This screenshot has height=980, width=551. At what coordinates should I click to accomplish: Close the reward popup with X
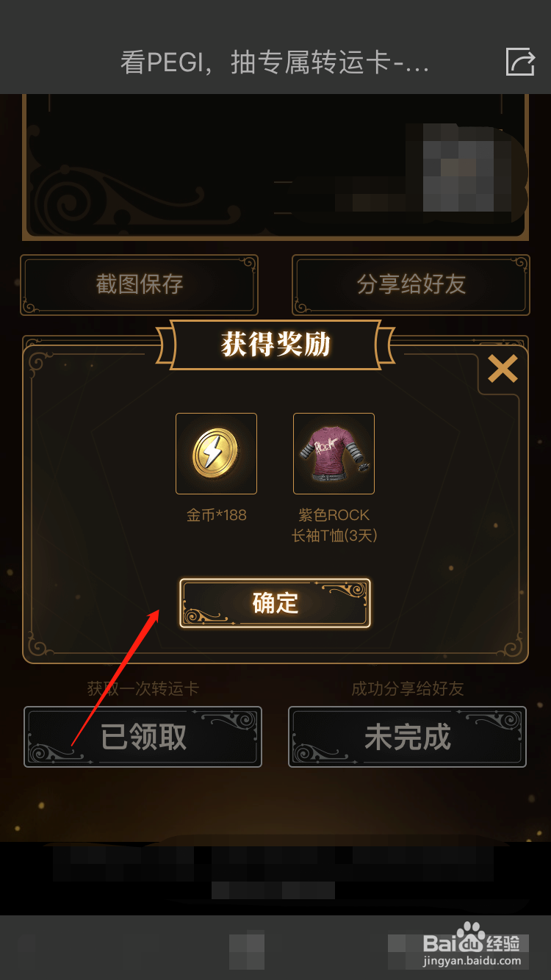coord(503,369)
